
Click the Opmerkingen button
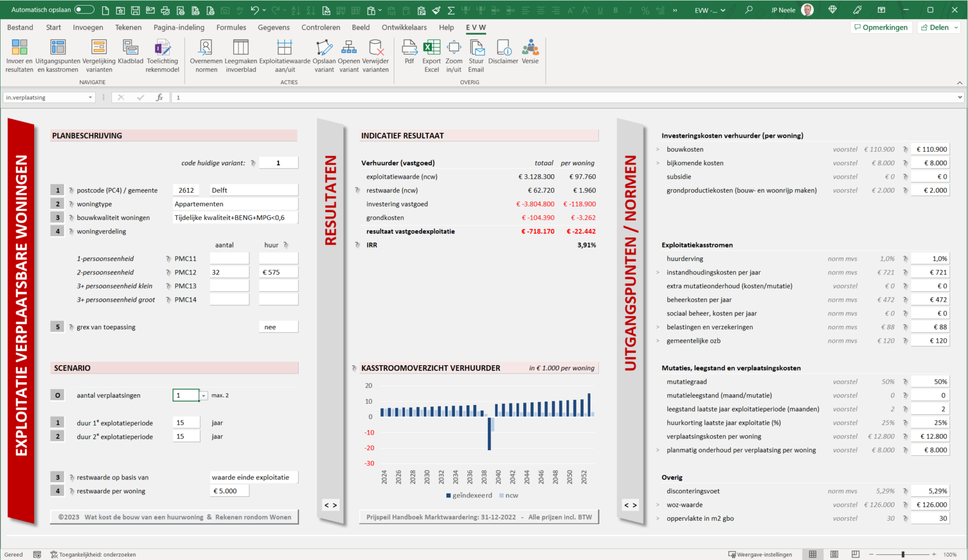(x=881, y=27)
